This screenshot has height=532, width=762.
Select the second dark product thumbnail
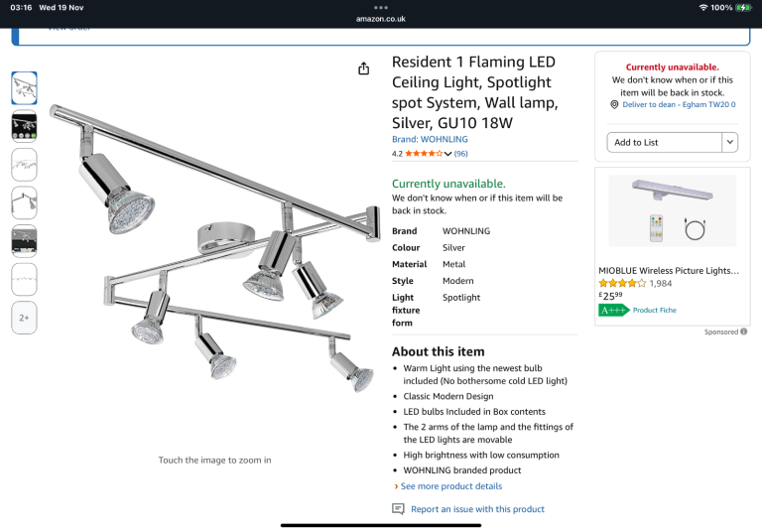(x=24, y=126)
